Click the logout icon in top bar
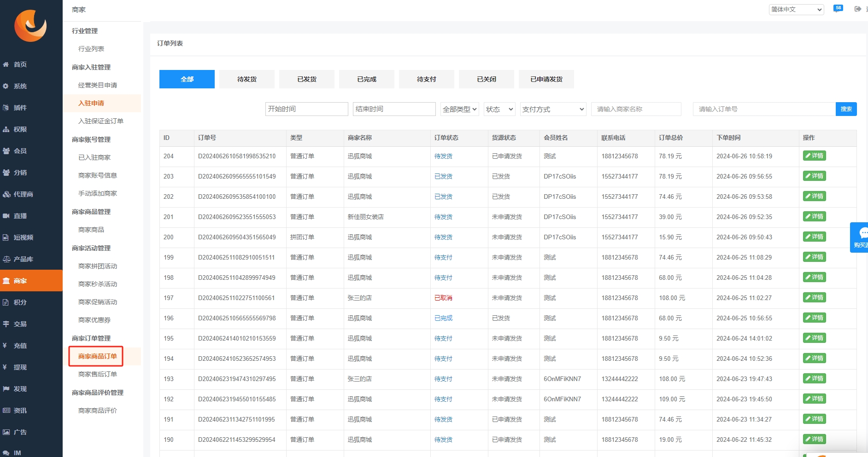This screenshot has width=868, height=457. (x=857, y=9)
